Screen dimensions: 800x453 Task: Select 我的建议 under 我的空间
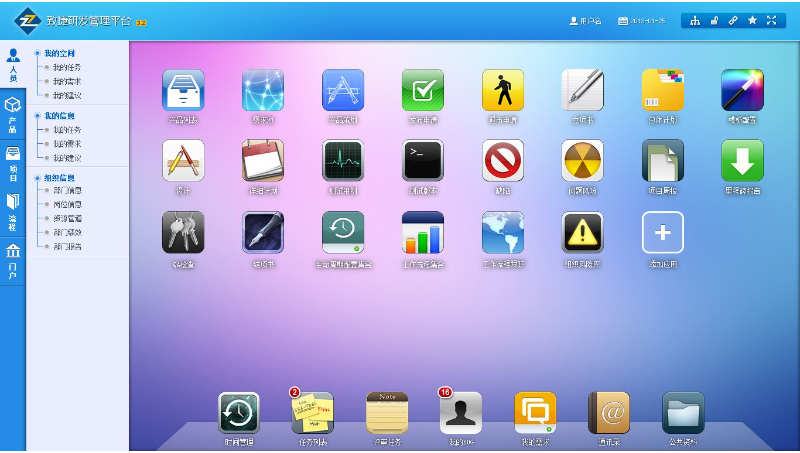[x=67, y=95]
